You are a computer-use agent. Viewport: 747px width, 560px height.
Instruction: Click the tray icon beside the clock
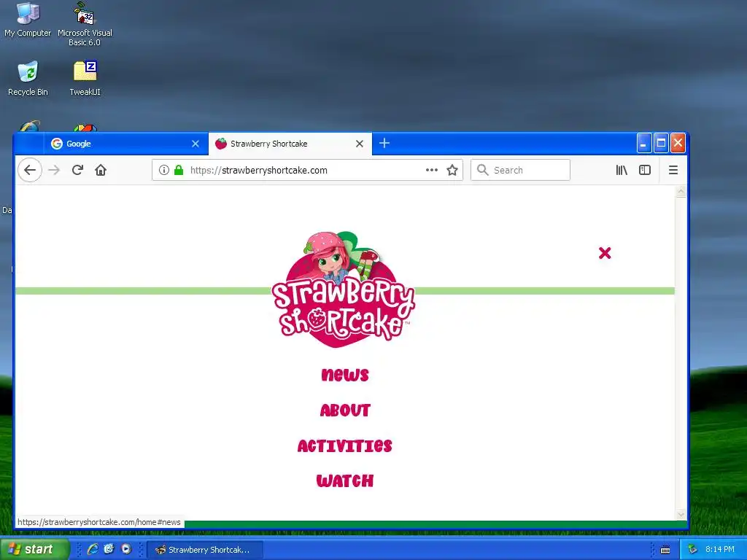[x=692, y=550]
